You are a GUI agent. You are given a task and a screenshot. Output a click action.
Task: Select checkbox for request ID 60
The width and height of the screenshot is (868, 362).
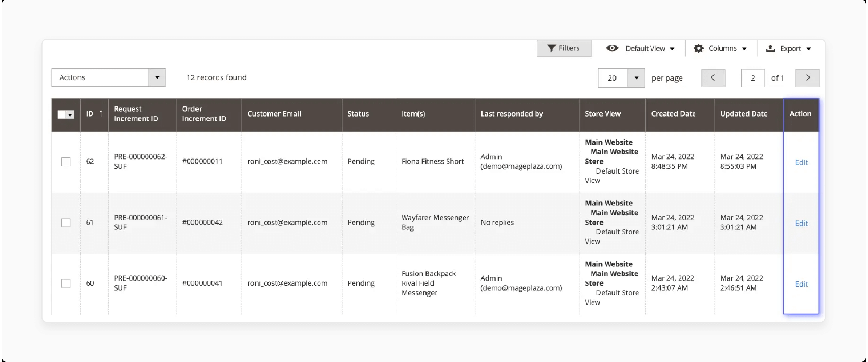coord(66,283)
